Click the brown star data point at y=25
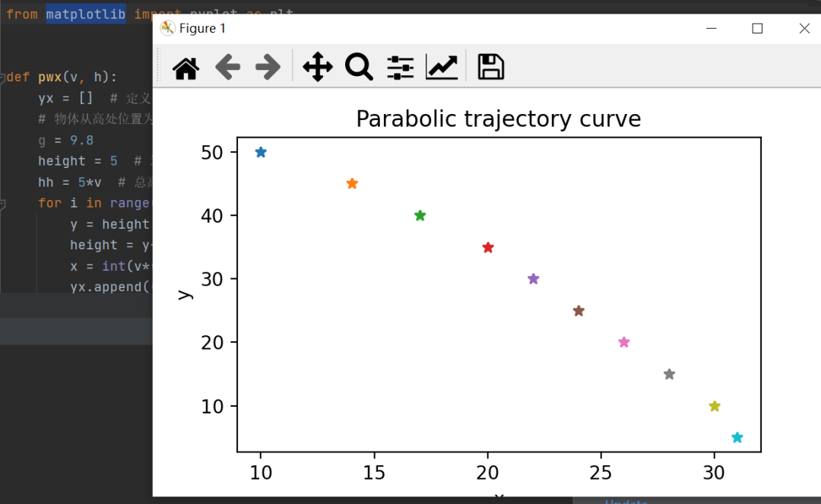 579,311
